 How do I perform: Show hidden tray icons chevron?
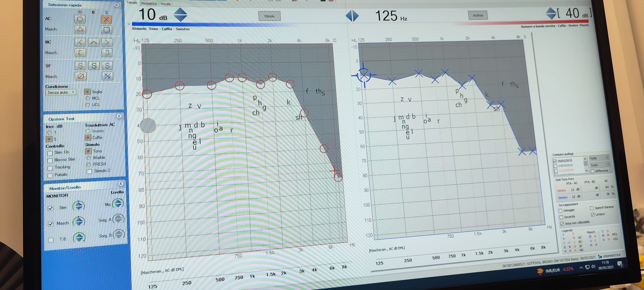(x=581, y=267)
